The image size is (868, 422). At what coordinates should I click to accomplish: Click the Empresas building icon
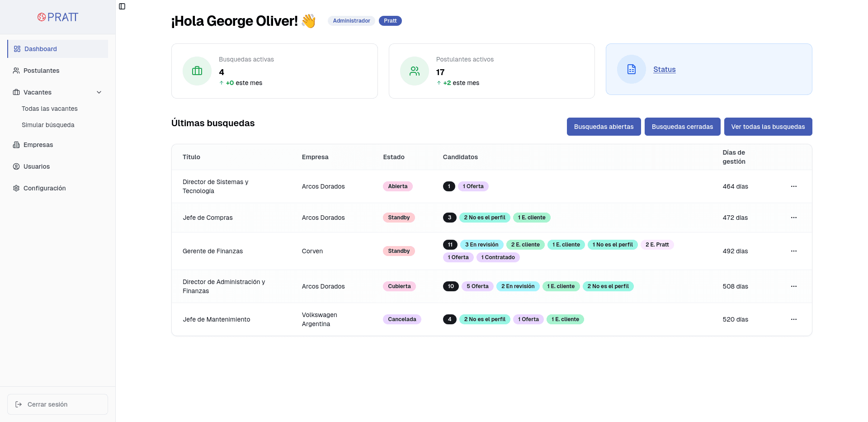(16, 145)
